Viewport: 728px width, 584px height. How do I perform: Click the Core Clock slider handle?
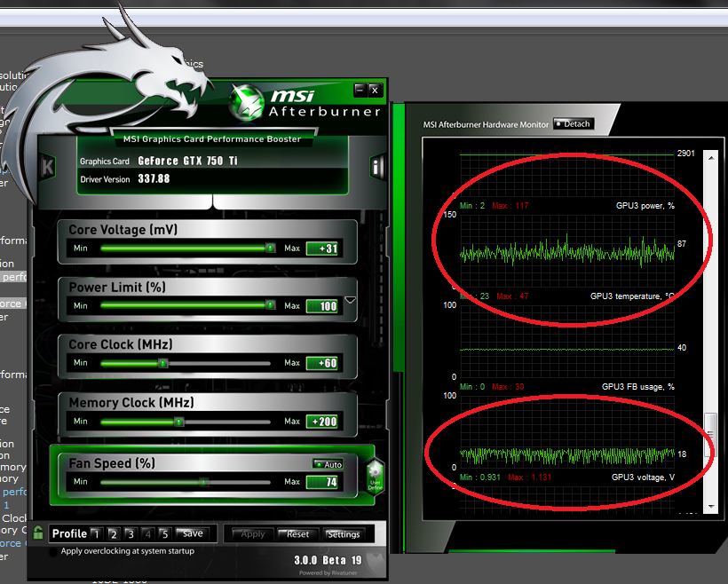(163, 363)
